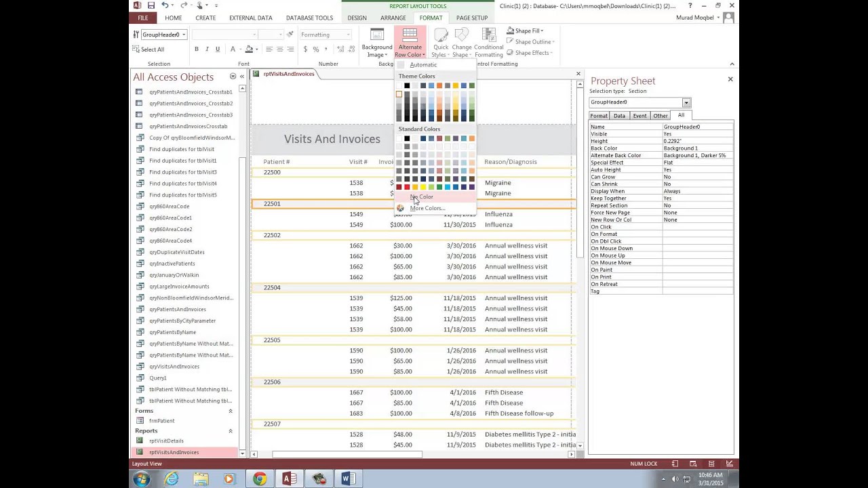Open Property Sheet Other tab
The height and width of the screenshot is (488, 868).
(x=660, y=116)
